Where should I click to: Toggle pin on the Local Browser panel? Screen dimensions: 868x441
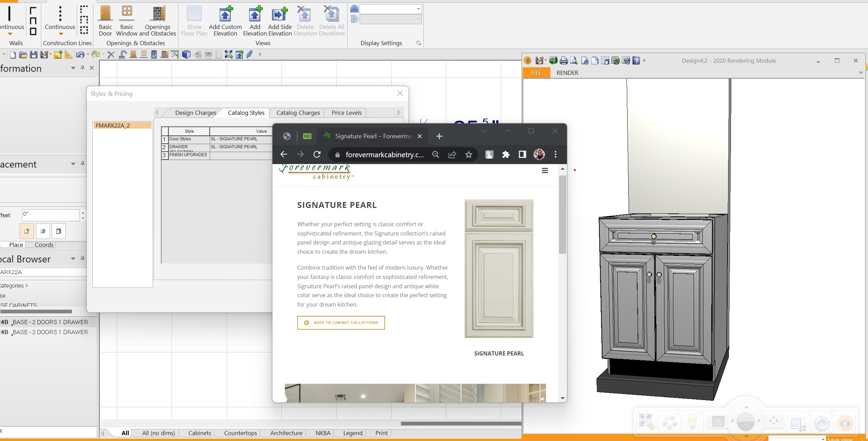tap(82, 258)
